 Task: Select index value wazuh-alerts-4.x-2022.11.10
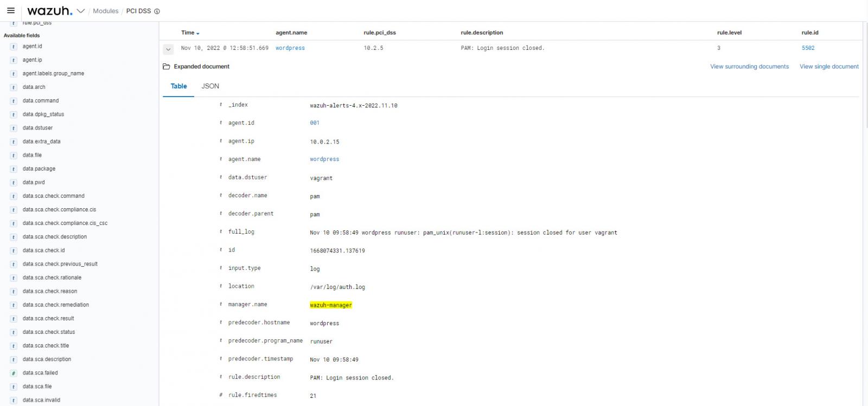354,106
